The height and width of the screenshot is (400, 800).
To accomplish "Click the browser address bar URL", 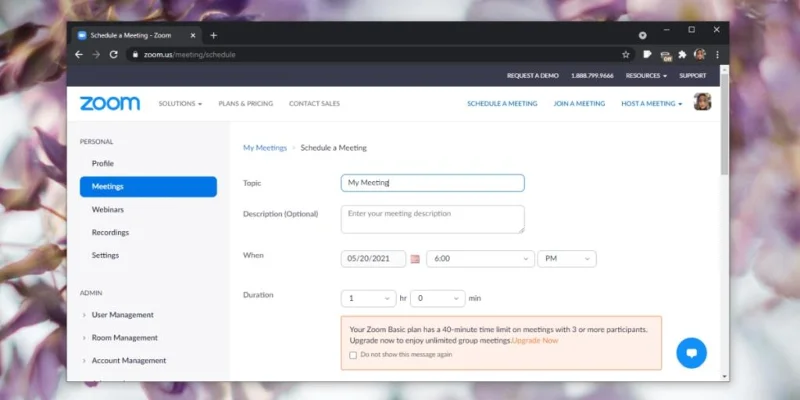I will tap(189, 55).
